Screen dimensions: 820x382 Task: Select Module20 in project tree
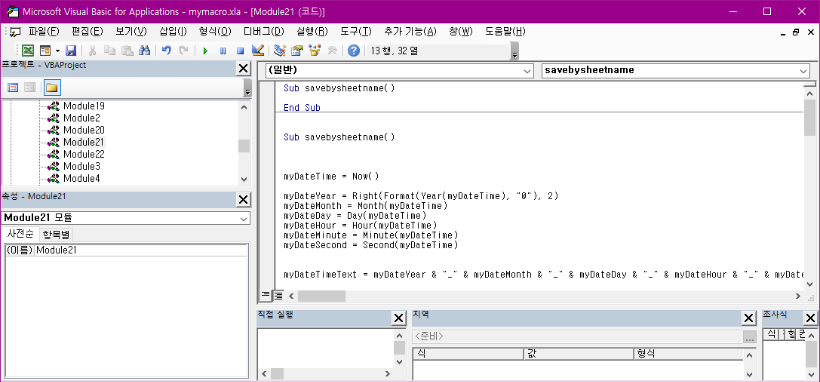point(84,130)
